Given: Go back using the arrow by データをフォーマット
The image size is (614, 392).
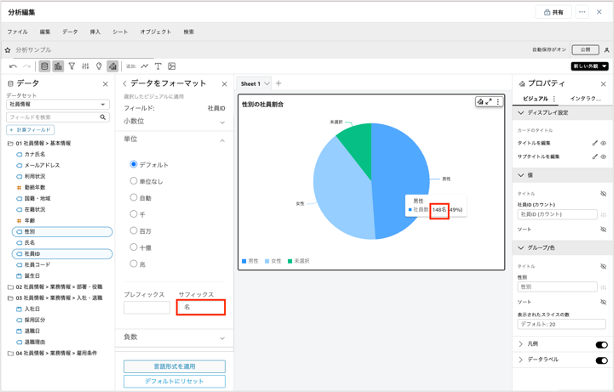Looking at the screenshot, I should [x=125, y=83].
